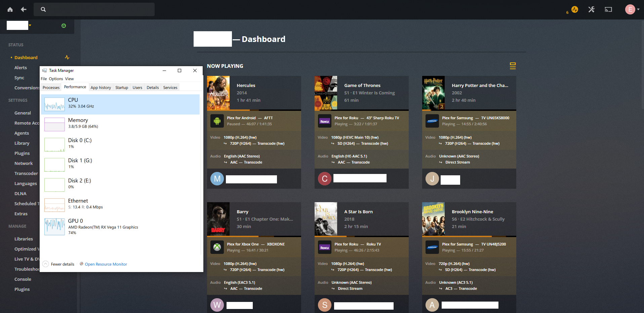Image resolution: width=644 pixels, height=313 pixels.
Task: Click user avatar A under Brooklyn Nine-Nine
Action: coord(432,305)
